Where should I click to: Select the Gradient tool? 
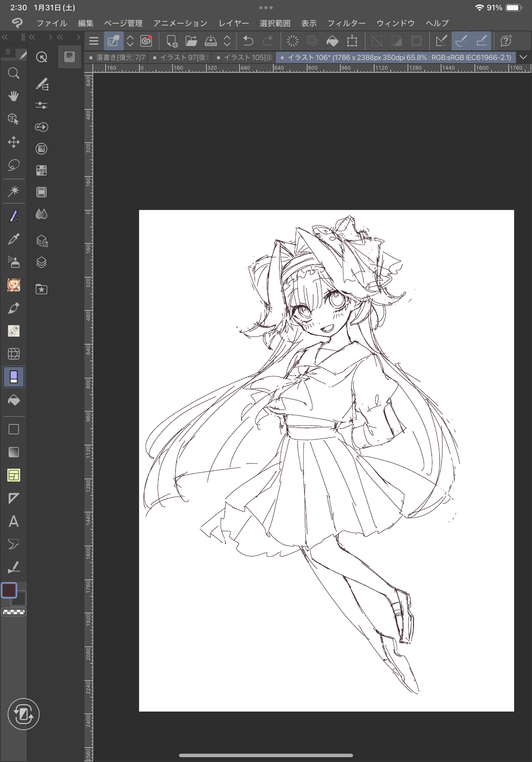click(x=14, y=452)
